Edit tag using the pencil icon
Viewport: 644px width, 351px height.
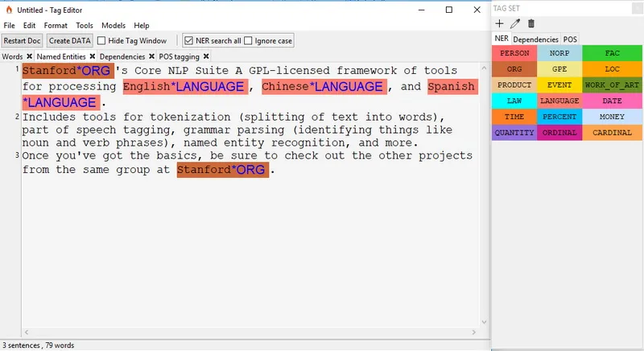tap(515, 24)
